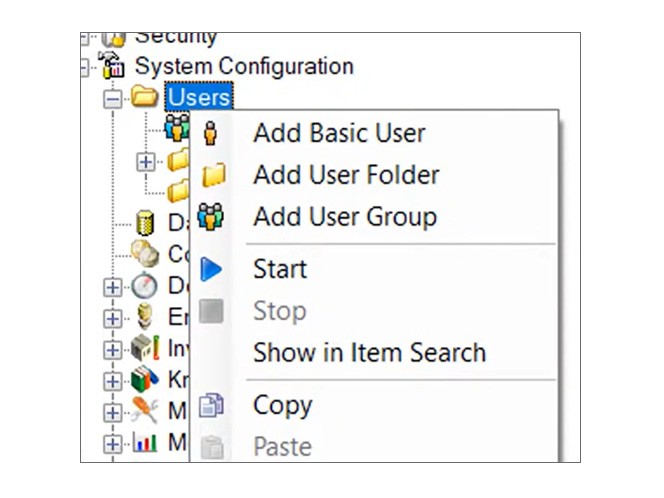Click the Add User Group people icon

click(x=211, y=217)
